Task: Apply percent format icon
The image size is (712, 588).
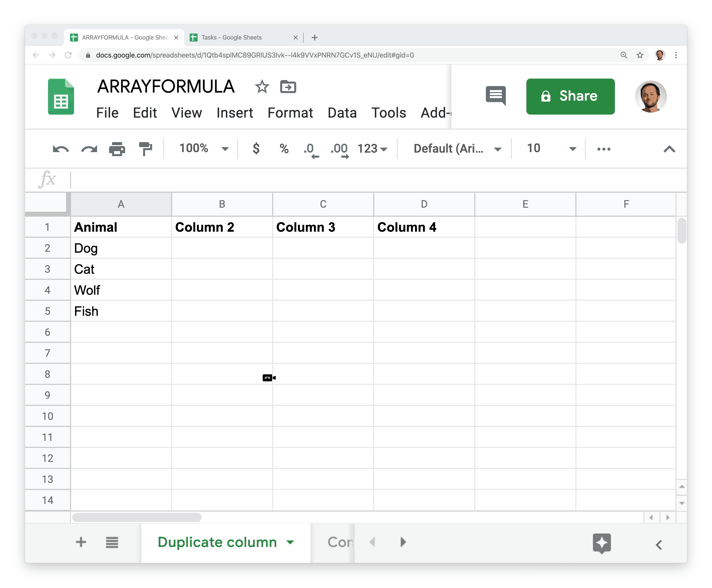Action: pyautogui.click(x=284, y=148)
